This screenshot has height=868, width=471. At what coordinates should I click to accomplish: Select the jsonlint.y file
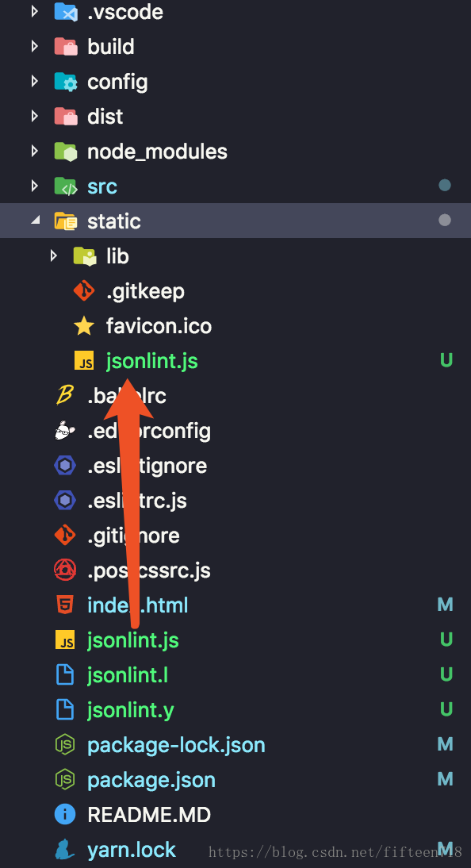pos(131,709)
